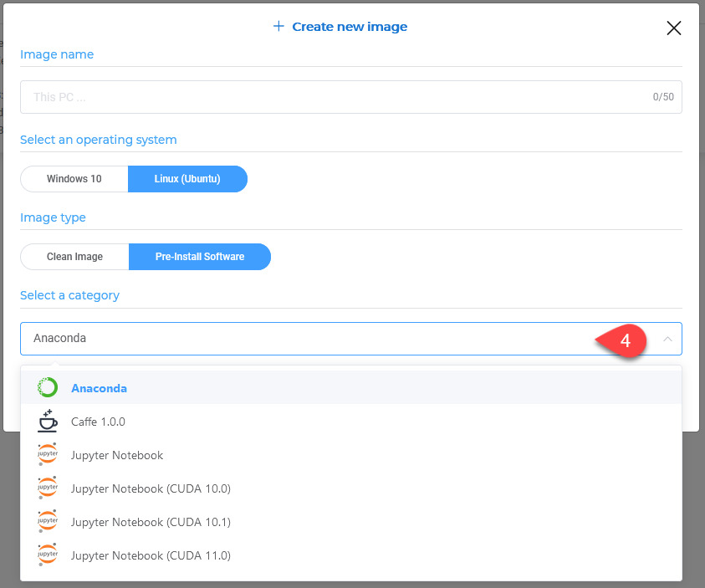The width and height of the screenshot is (705, 588).
Task: Click the Anaconda logo icon
Action: pos(47,387)
